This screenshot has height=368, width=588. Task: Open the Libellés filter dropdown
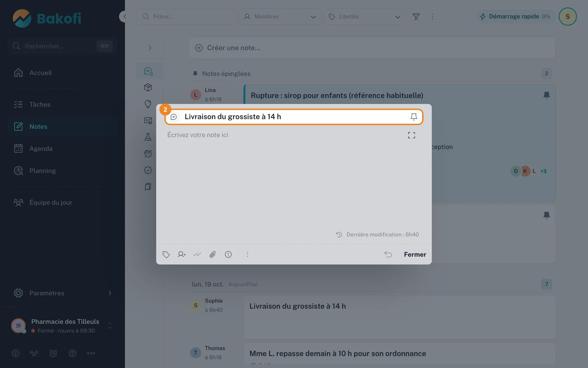coord(365,17)
